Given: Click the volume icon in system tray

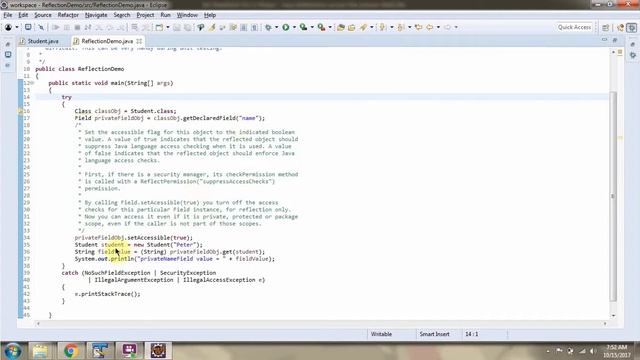Looking at the screenshot, I should click(592, 351).
